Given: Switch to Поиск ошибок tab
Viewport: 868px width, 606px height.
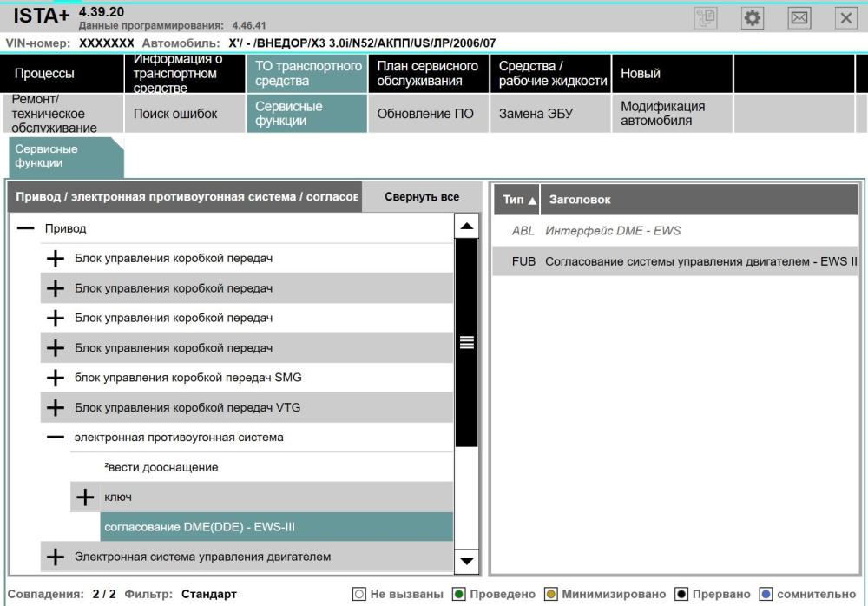Looking at the screenshot, I should tap(185, 114).
